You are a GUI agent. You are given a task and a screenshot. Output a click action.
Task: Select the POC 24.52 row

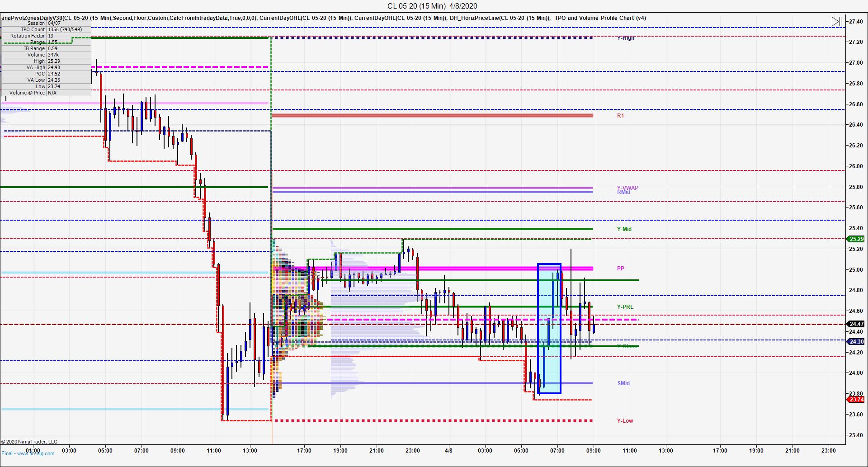tap(46, 74)
